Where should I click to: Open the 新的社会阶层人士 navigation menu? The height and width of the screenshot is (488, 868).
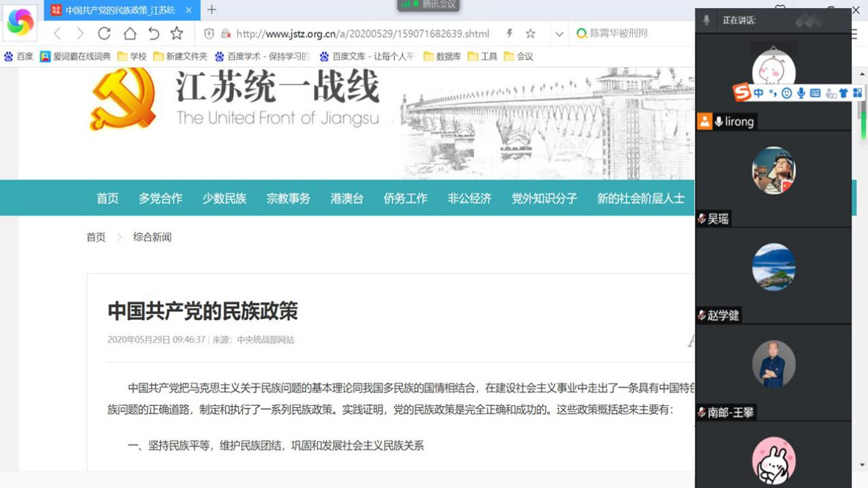click(x=641, y=198)
